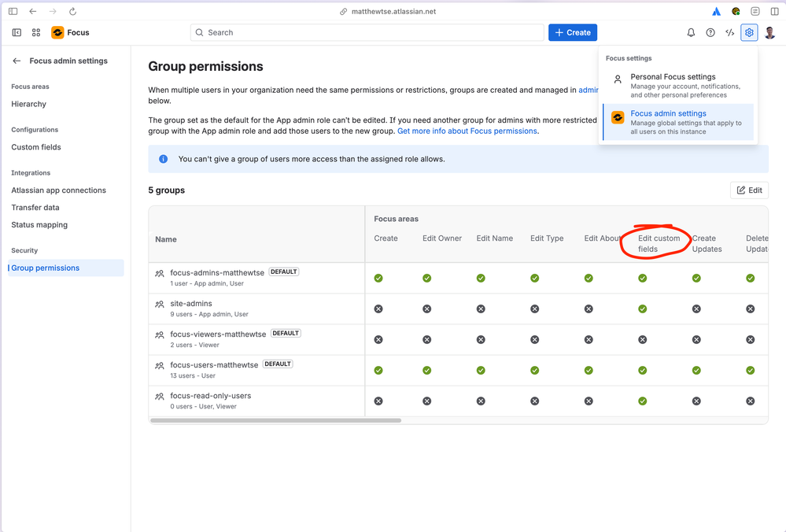Go back with Focus admin settings arrow
The height and width of the screenshot is (532, 786).
pos(17,61)
